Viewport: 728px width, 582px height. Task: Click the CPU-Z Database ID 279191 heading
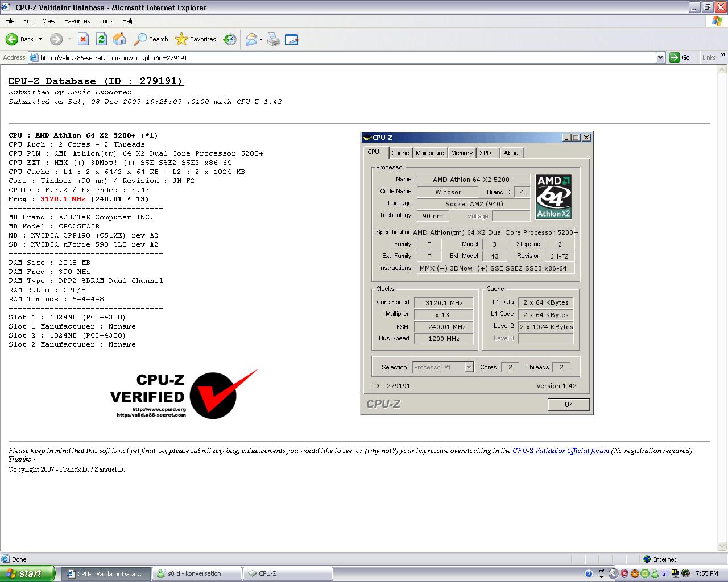(96, 81)
